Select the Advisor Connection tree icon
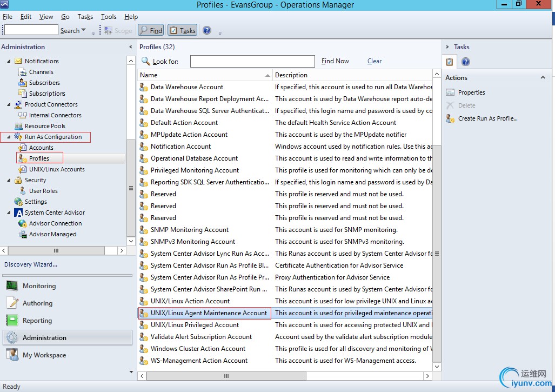Image resolution: width=555 pixels, height=392 pixels. (23, 223)
